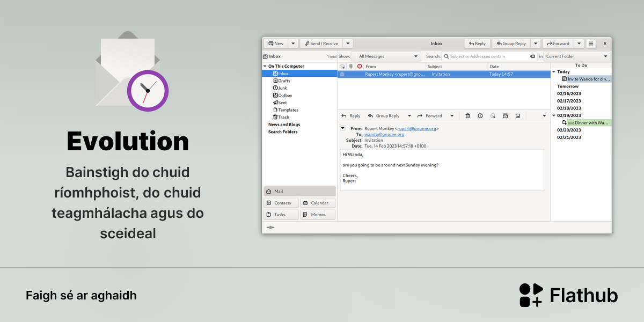Collapse the On This Computer tree
This screenshot has height=322, width=644.
(265, 66)
